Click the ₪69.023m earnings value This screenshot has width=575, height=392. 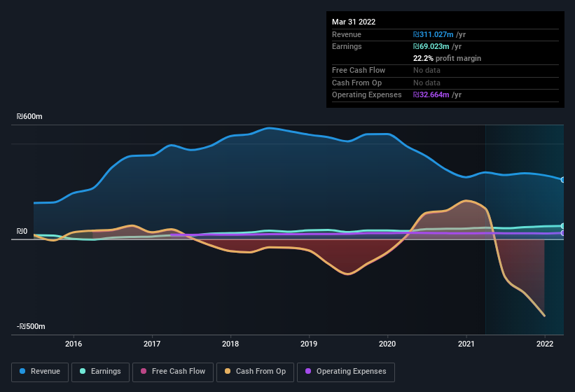point(431,46)
